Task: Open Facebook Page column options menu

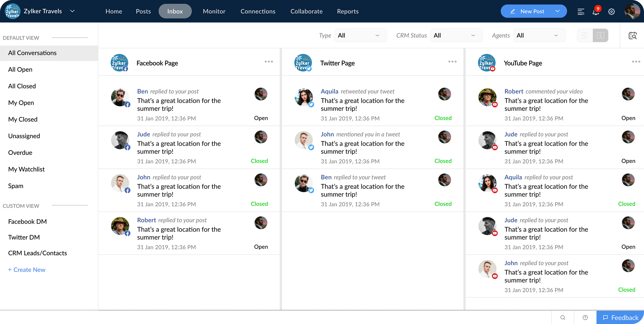Action: click(269, 62)
